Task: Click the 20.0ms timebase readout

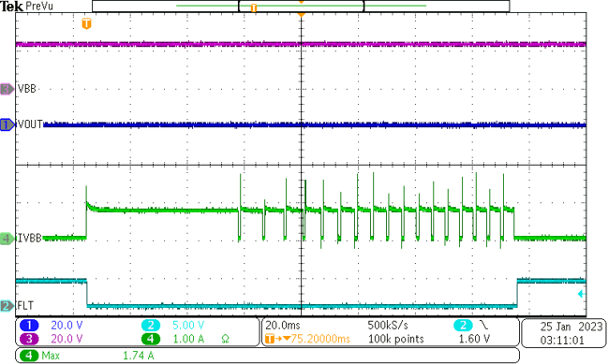Action: pos(283,326)
